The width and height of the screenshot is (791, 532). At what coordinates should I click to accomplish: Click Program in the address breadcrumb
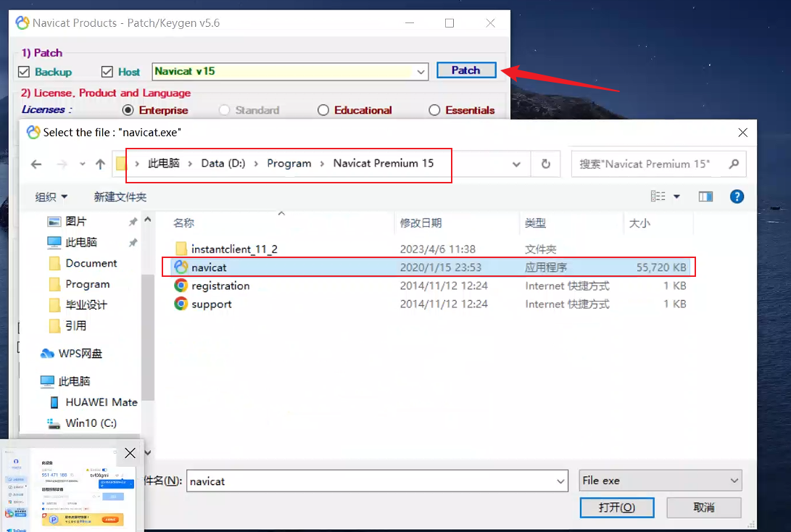289,163
